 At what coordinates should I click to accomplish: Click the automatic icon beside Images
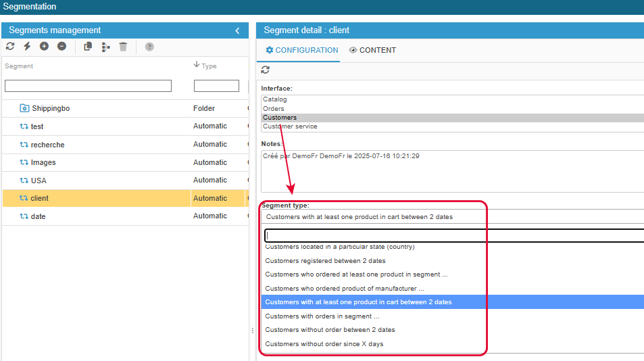[x=24, y=162]
